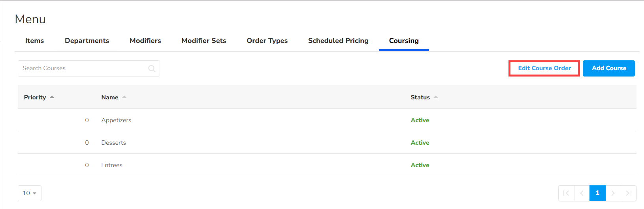644x209 pixels.
Task: Open the Departments tab
Action: [x=87, y=41]
